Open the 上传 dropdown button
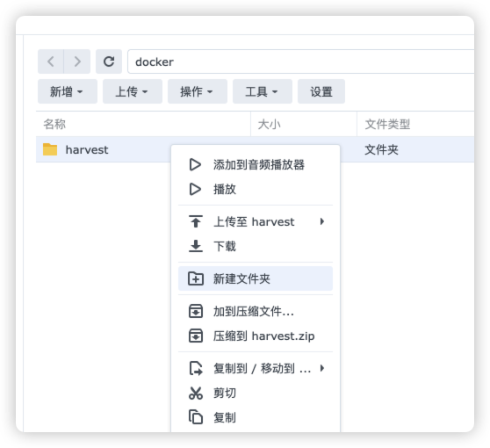 coord(133,91)
